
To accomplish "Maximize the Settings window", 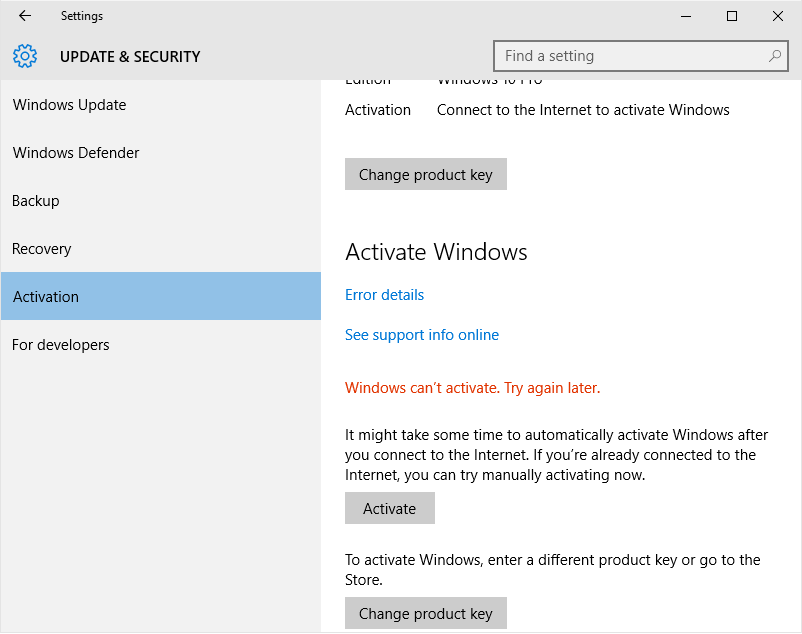I will pos(732,16).
